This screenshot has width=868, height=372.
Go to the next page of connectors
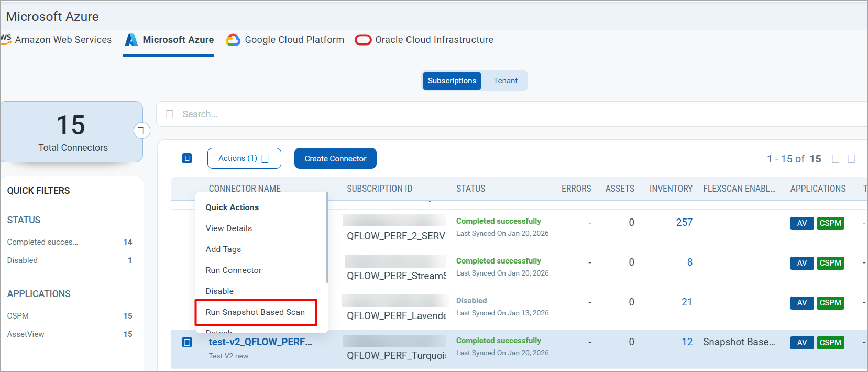[851, 159]
